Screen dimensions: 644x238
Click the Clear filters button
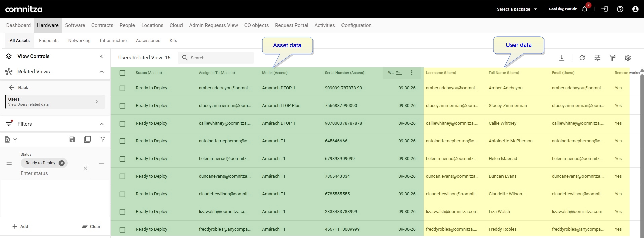point(91,227)
